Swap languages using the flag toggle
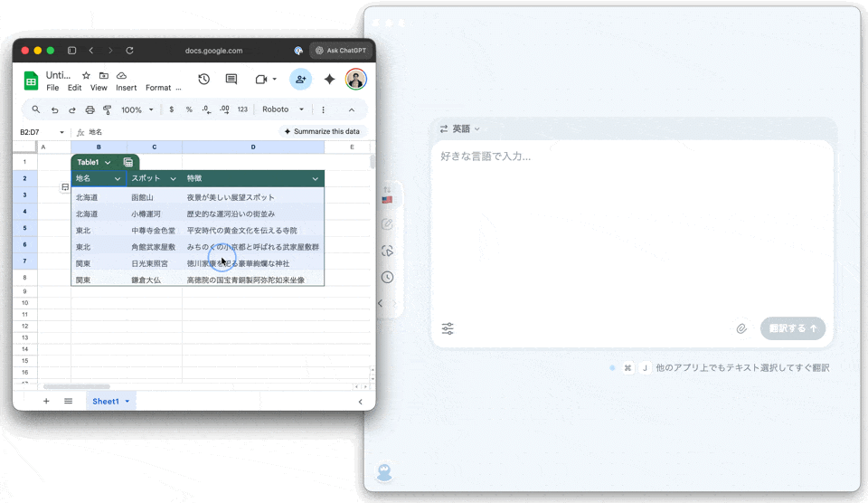 (x=387, y=195)
